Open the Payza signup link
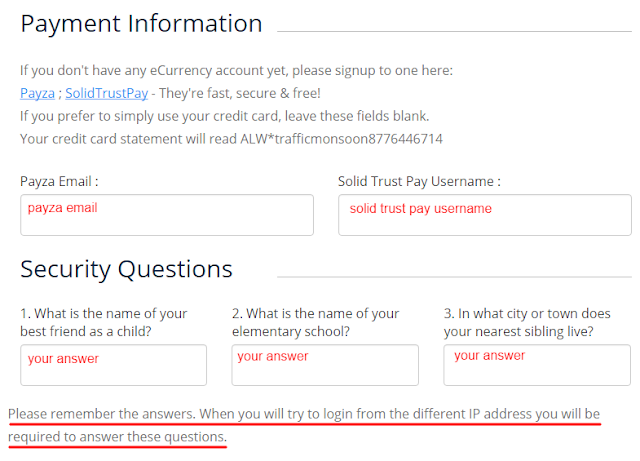640x461 pixels. point(37,94)
